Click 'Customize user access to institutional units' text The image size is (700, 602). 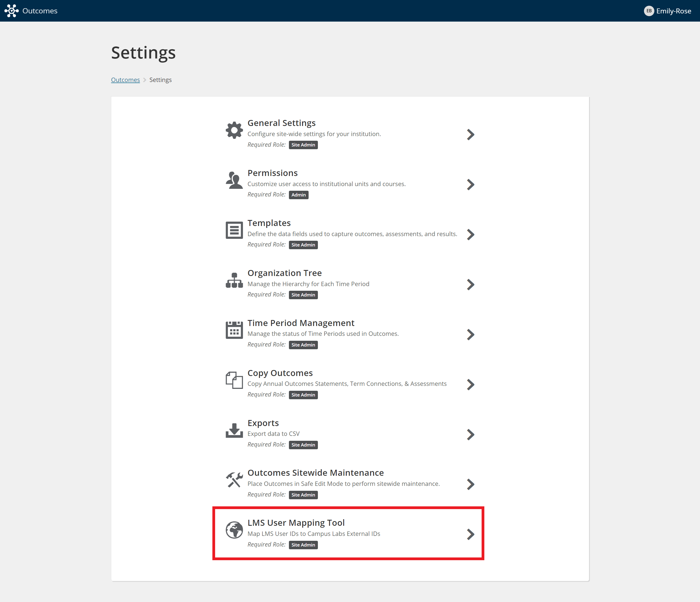[x=327, y=184]
